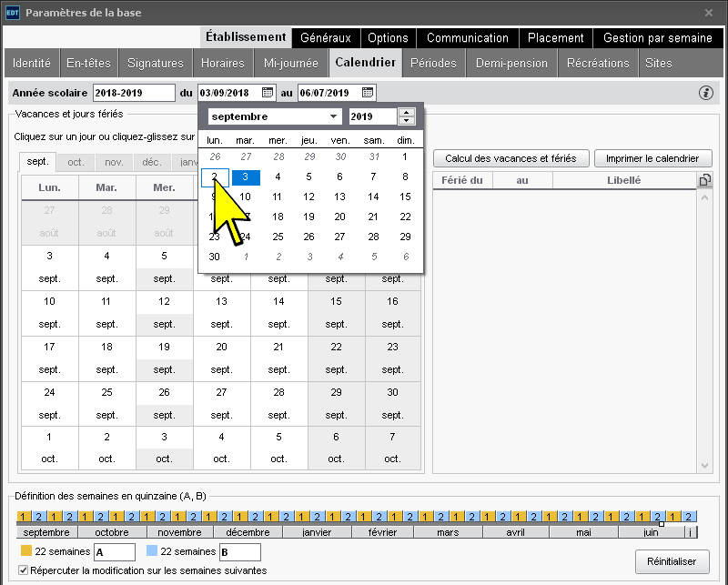Open the start date calendar picker icon
The image size is (728, 585).
click(x=268, y=93)
